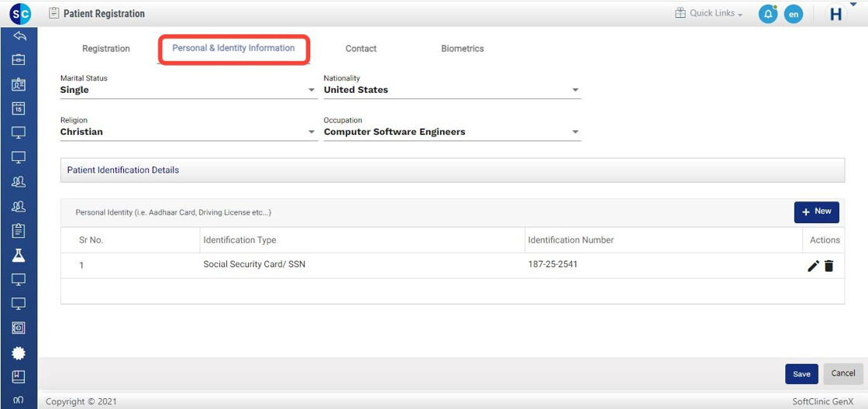Click the document icon beside the Patient Registration title
The image size is (868, 409).
click(53, 12)
